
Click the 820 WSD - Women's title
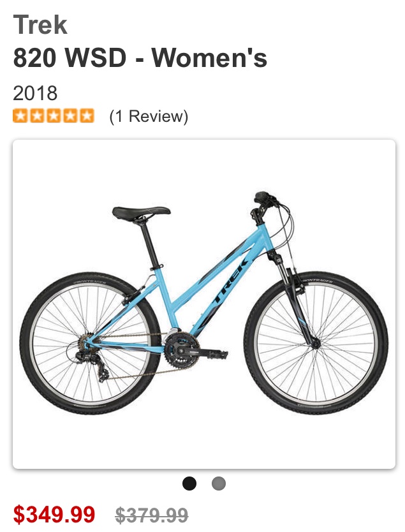tap(140, 57)
